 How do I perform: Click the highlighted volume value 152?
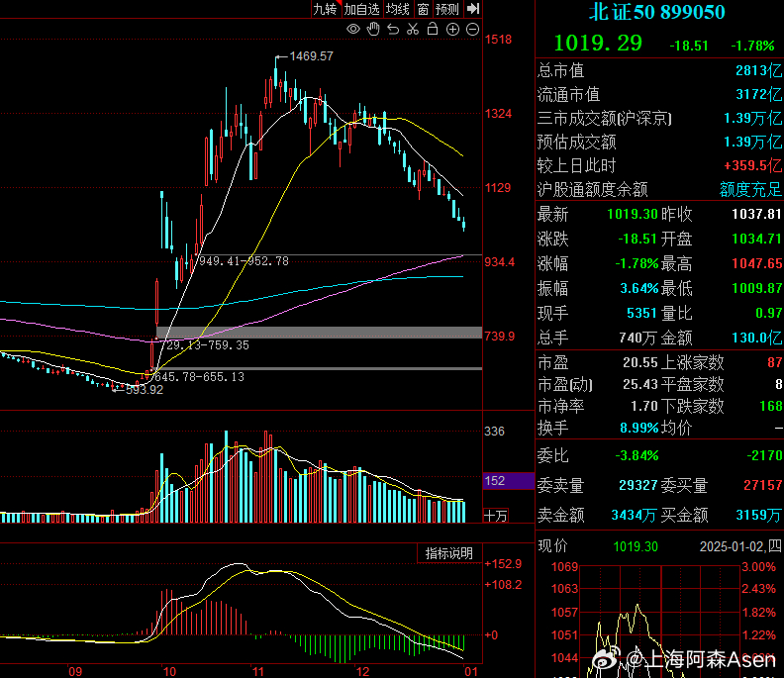click(509, 480)
